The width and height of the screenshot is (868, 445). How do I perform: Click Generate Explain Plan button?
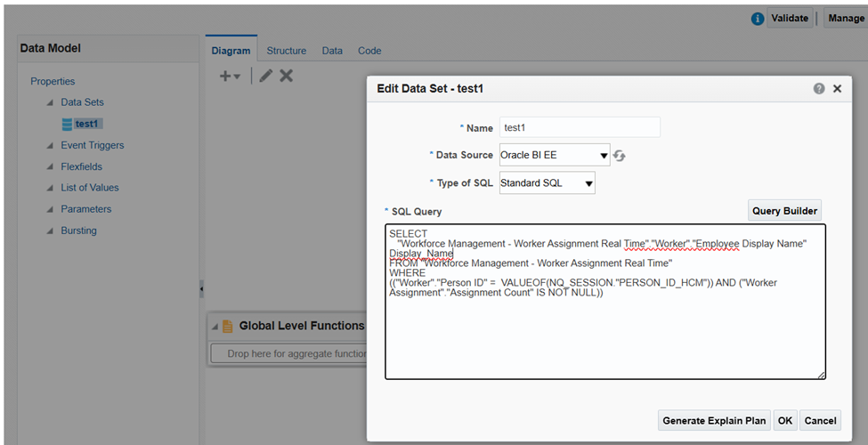[x=714, y=421]
